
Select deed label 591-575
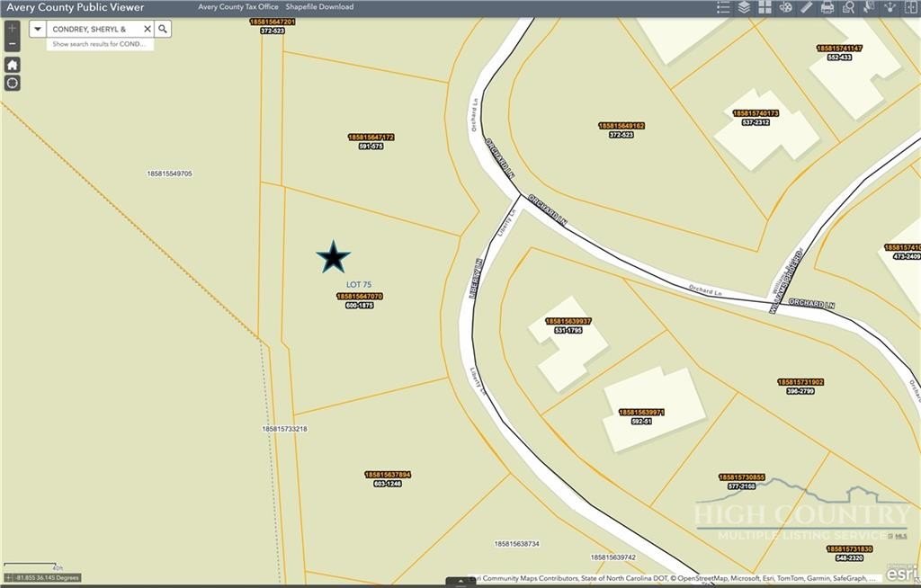(371, 147)
